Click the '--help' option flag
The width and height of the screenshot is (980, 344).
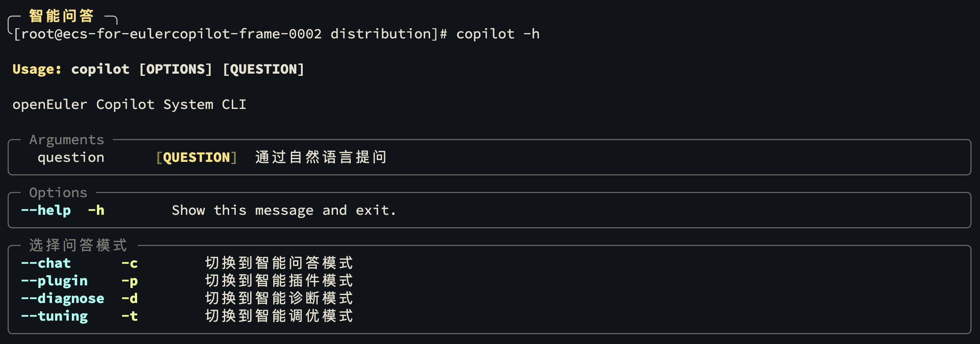coord(46,210)
